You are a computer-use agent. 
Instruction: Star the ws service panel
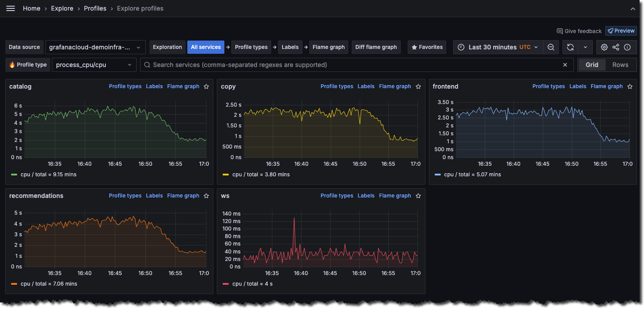pos(418,196)
